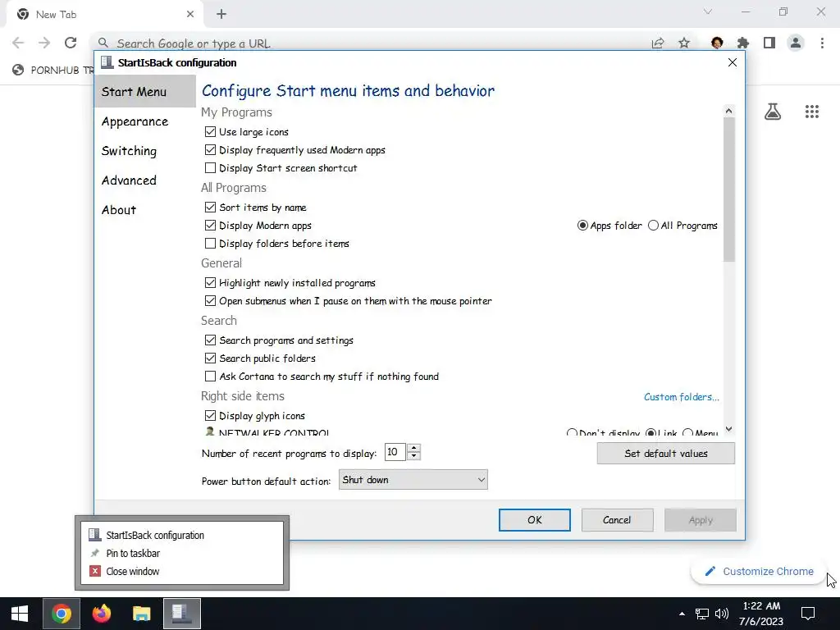This screenshot has height=630, width=840.
Task: Click the PORNHUB bookmark in the bookmarks bar
Action: [x=53, y=70]
